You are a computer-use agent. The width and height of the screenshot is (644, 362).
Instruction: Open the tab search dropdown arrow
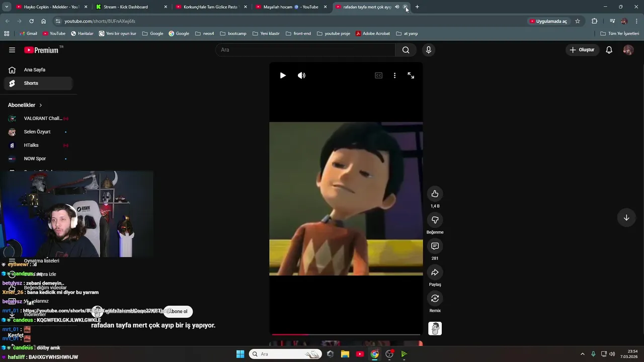[7, 7]
